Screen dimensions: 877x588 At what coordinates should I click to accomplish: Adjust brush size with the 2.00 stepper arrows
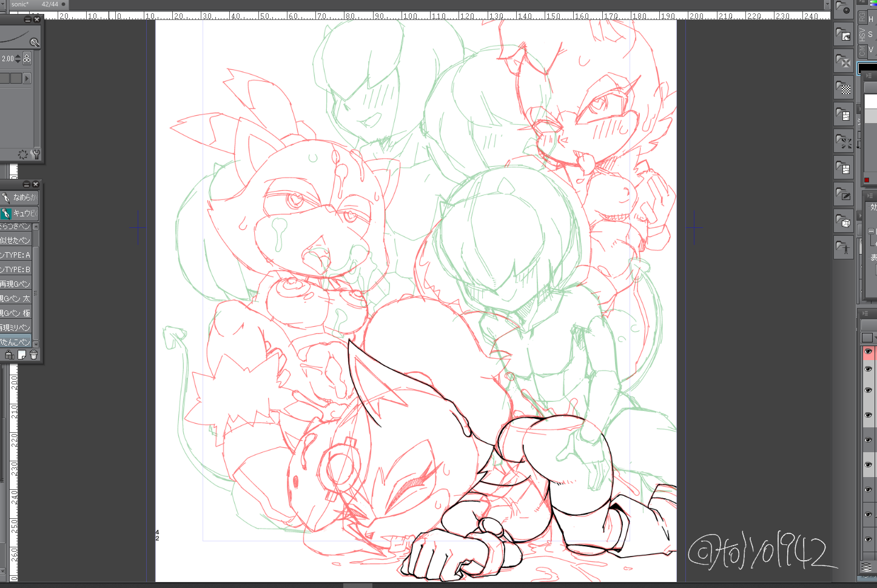click(18, 59)
